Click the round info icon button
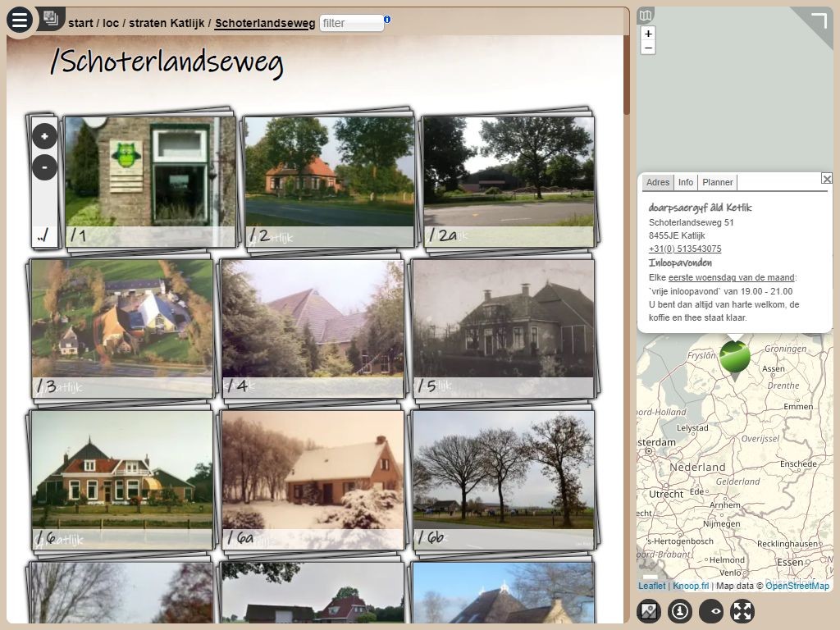 point(680,610)
